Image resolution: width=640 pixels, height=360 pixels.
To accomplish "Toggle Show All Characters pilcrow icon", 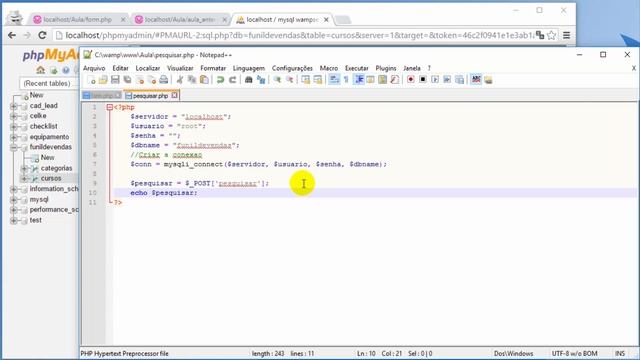I will [x=346, y=80].
